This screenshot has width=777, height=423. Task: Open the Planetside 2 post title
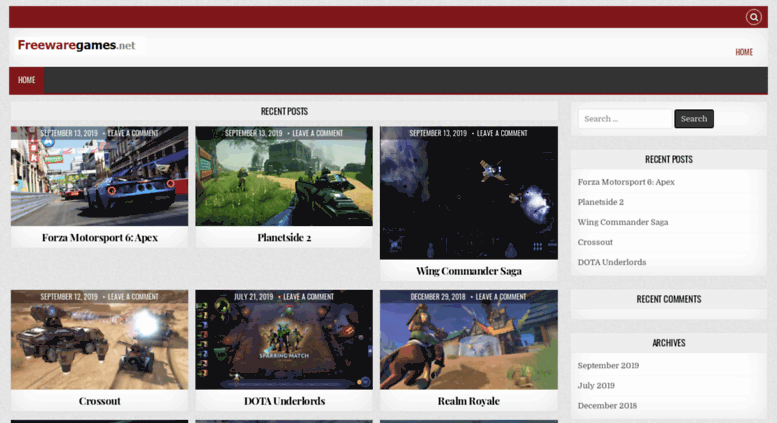point(284,238)
